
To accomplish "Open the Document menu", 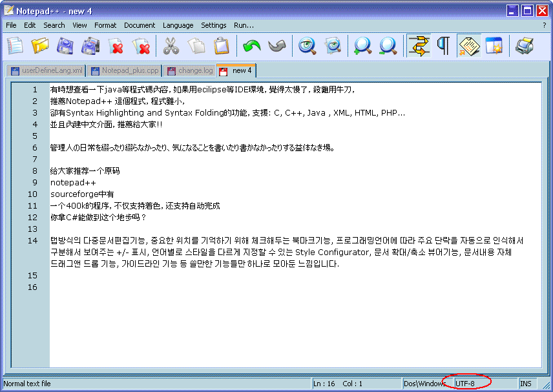I will 140,25.
